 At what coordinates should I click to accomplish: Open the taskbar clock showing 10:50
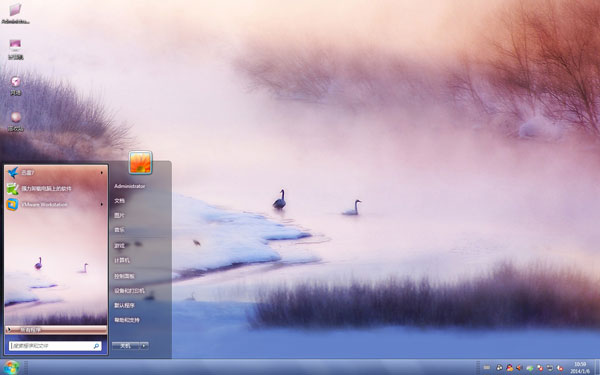(x=580, y=368)
